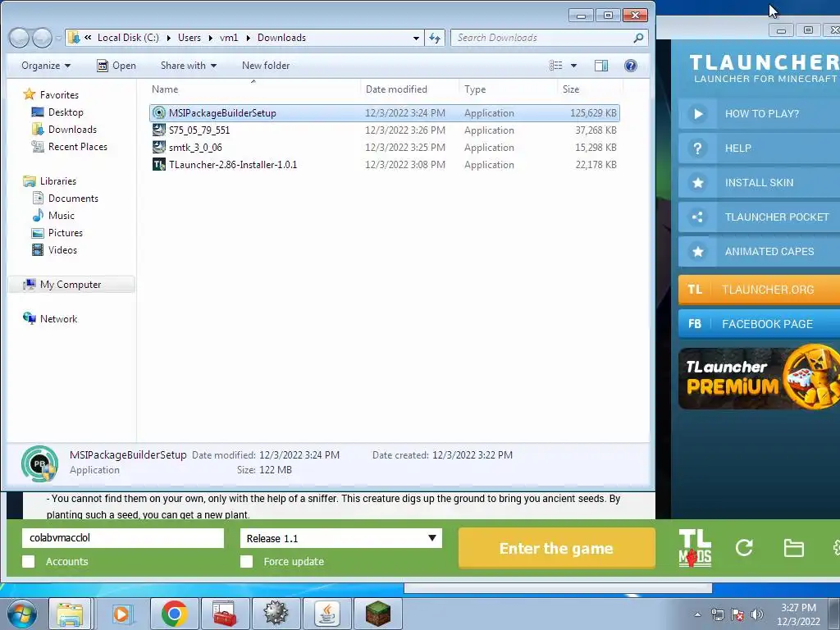Image resolution: width=840 pixels, height=630 pixels.
Task: Click the Explorer back arrow button
Action: point(20,38)
